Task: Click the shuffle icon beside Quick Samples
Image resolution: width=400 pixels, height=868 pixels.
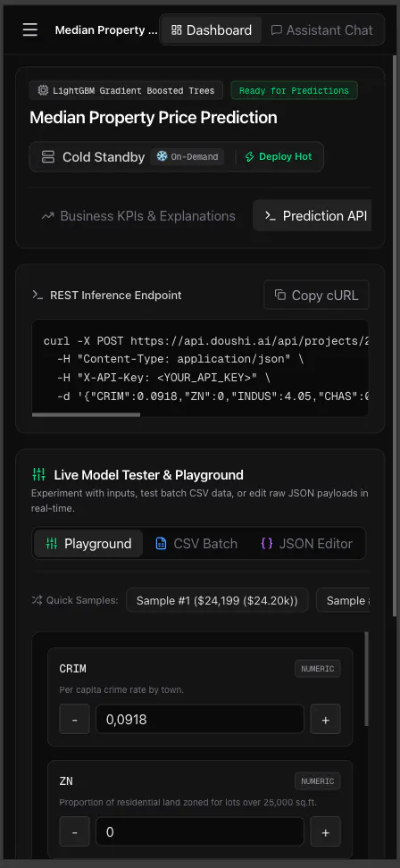Action: click(x=37, y=600)
